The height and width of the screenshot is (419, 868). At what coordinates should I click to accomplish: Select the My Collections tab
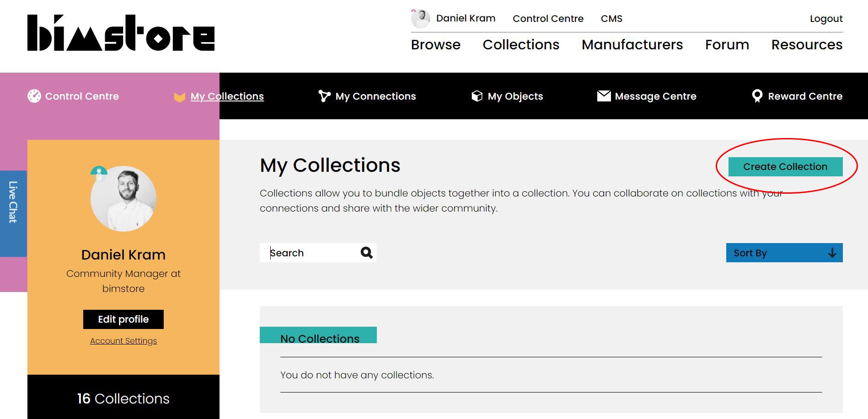pos(219,96)
